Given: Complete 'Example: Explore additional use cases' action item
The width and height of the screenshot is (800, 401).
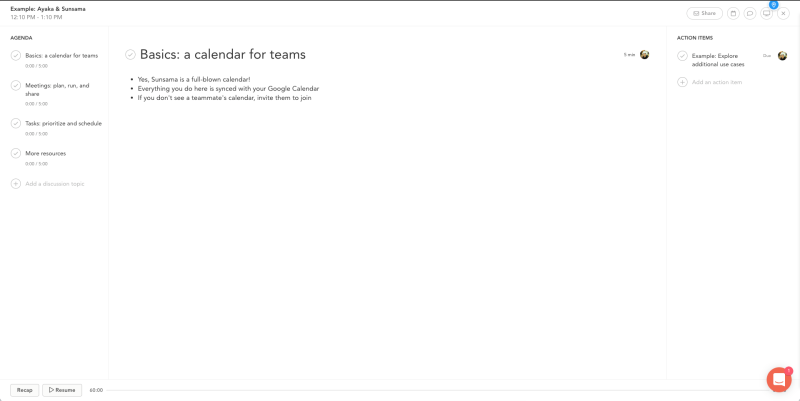Looking at the screenshot, I should click(682, 56).
